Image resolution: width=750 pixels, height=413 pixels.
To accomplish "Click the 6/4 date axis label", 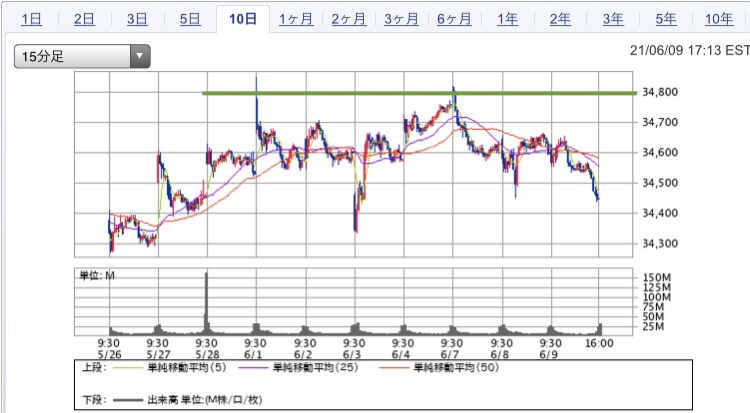I will (401, 355).
